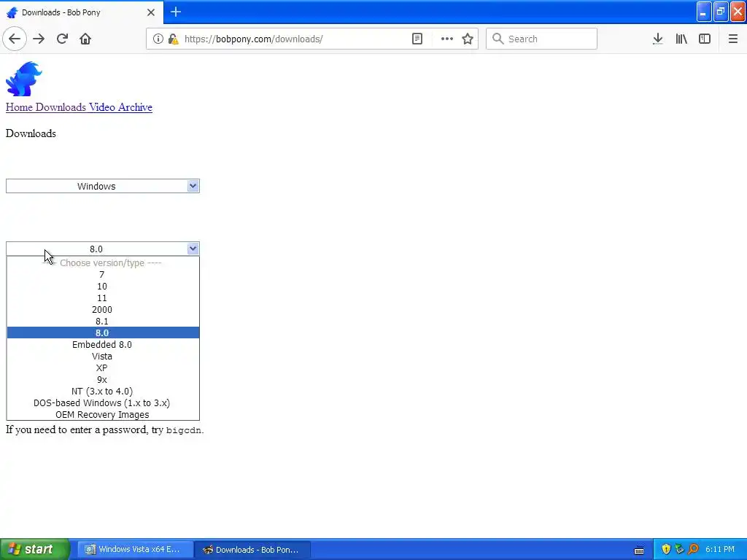
Task: Open page actions three-dots menu
Action: point(447,39)
